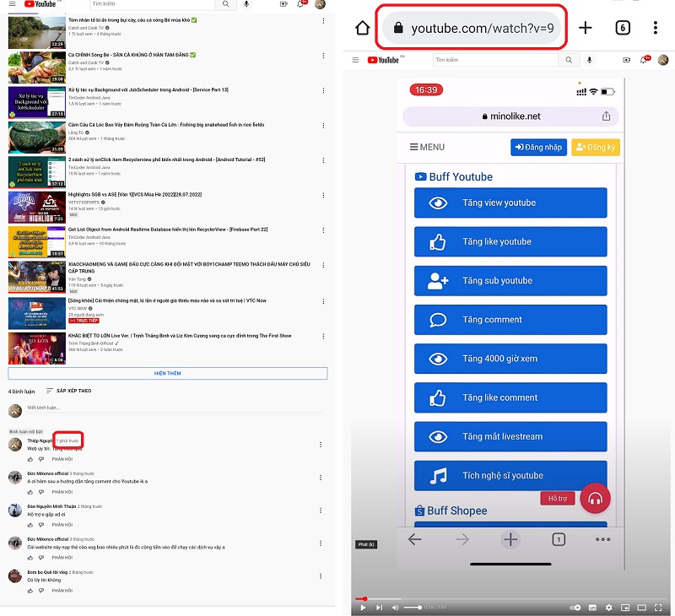Image resolution: width=675 pixels, height=616 pixels.
Task: Click the Viết bình luận comment field
Action: tap(175, 408)
